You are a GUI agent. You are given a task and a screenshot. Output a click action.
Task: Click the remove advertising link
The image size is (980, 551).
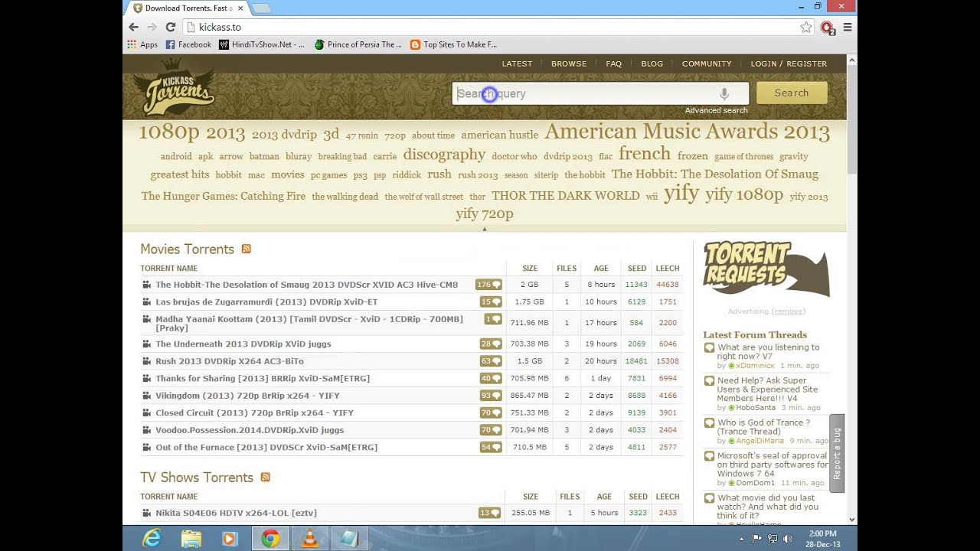pos(789,311)
